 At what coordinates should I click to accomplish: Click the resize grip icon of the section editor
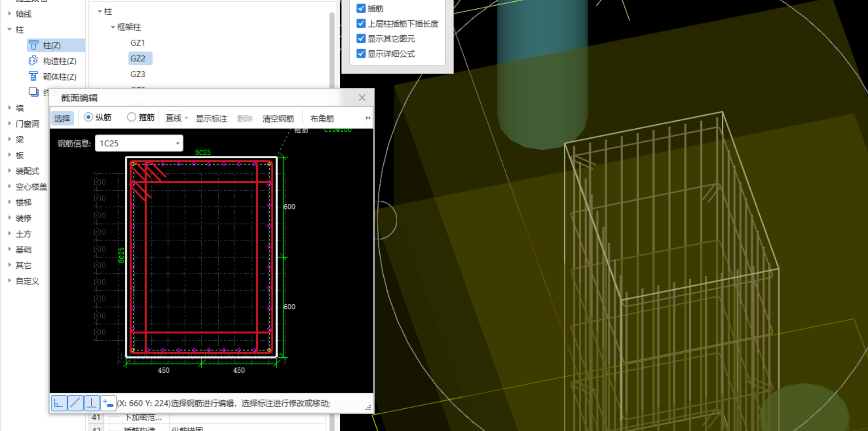pyautogui.click(x=368, y=407)
